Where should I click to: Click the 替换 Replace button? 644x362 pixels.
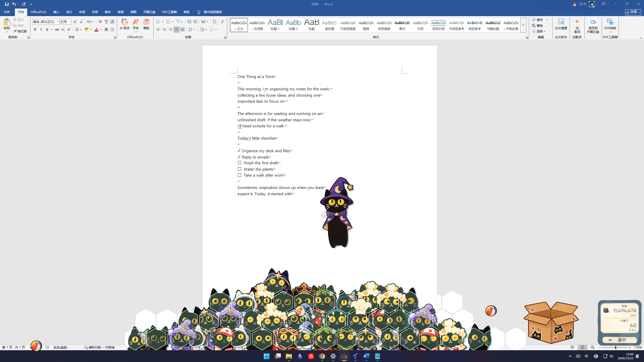pyautogui.click(x=537, y=26)
